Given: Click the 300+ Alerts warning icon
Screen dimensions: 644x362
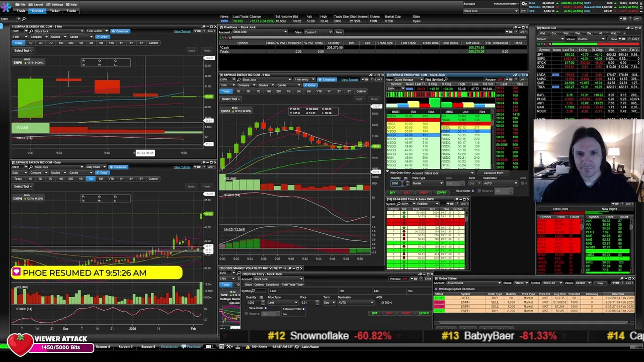Looking at the screenshot, I should click(248, 347).
